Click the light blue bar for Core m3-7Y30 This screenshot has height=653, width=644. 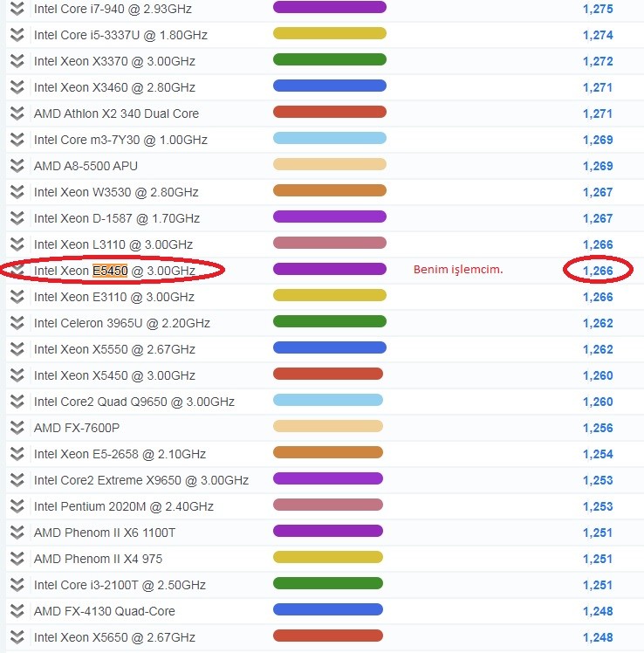(x=330, y=138)
